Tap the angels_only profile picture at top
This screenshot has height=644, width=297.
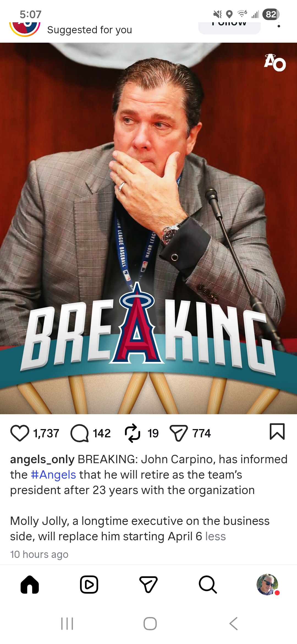point(25,29)
